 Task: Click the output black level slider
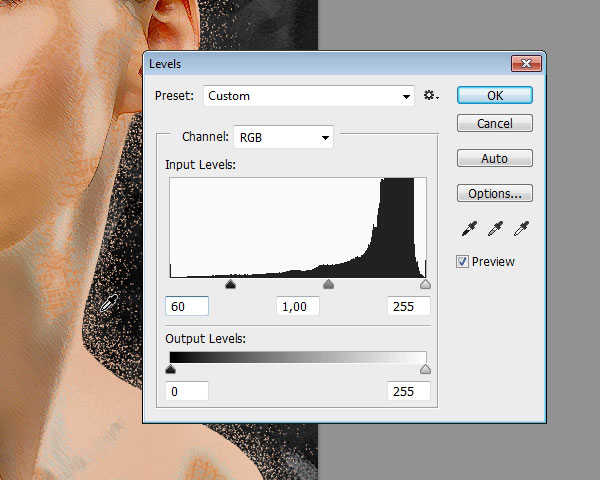170,369
